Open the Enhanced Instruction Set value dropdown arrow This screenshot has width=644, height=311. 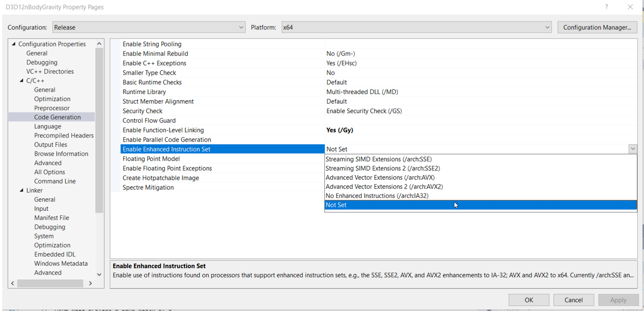pyautogui.click(x=633, y=149)
